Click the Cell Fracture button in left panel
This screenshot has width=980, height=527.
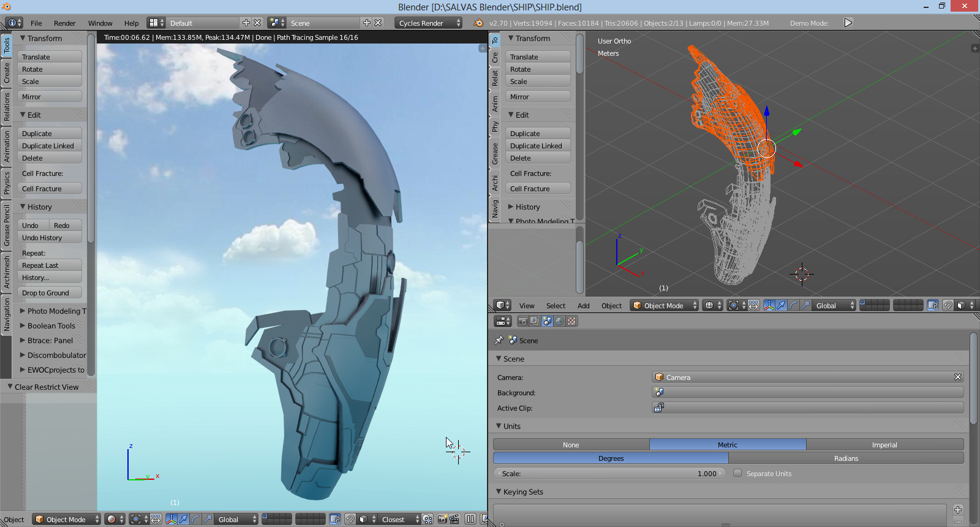pos(50,189)
